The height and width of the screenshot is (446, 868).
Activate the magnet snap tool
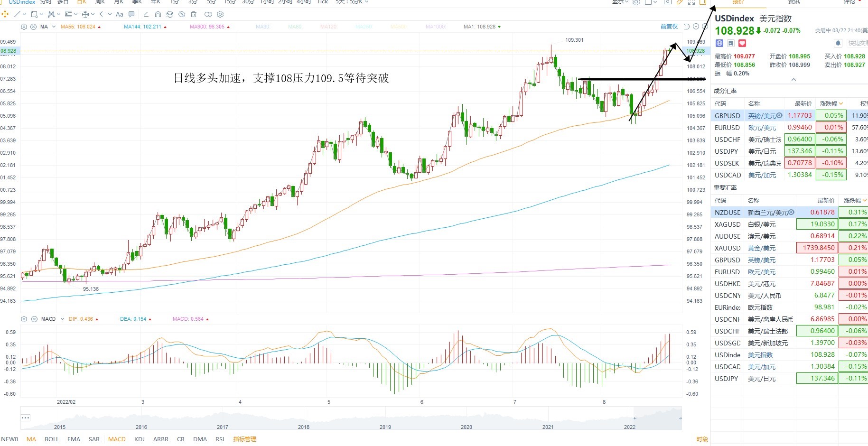[x=158, y=14]
